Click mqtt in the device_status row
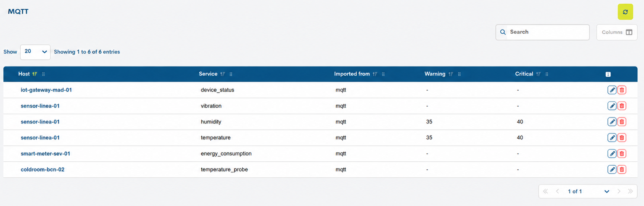 340,90
